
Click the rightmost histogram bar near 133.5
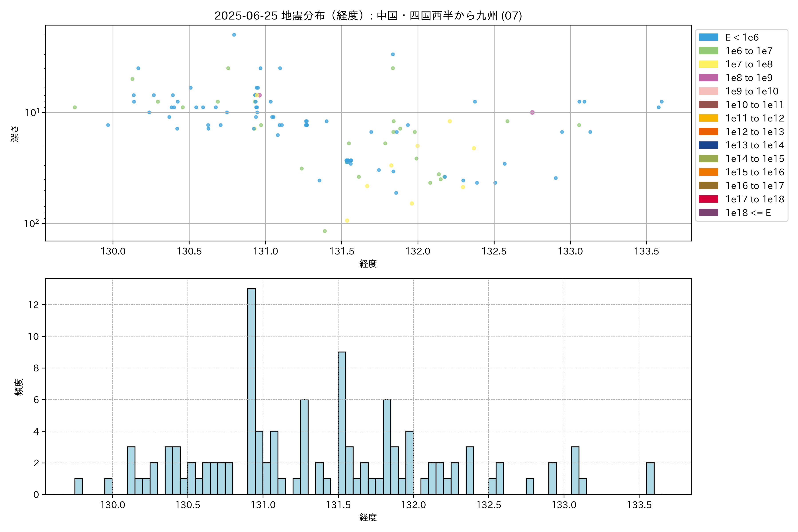pyautogui.click(x=650, y=478)
